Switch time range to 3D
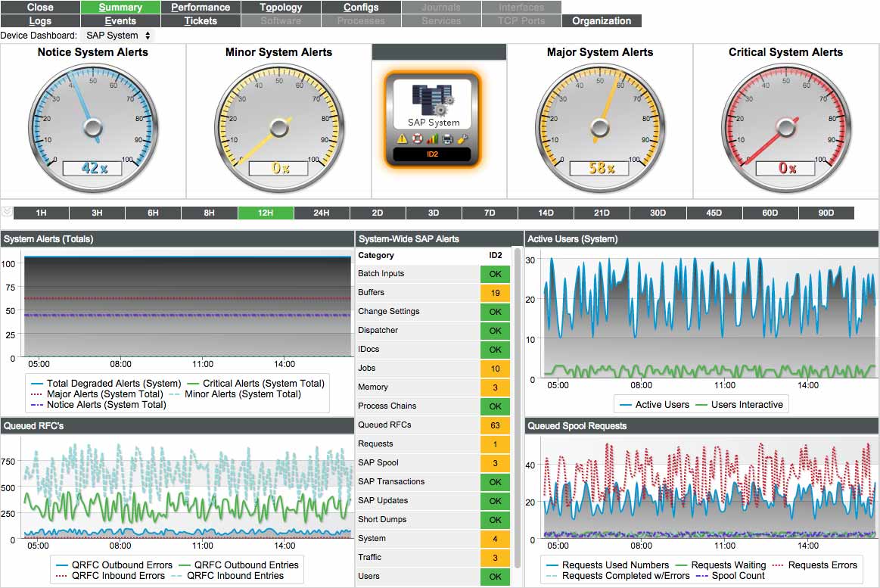 pos(434,213)
